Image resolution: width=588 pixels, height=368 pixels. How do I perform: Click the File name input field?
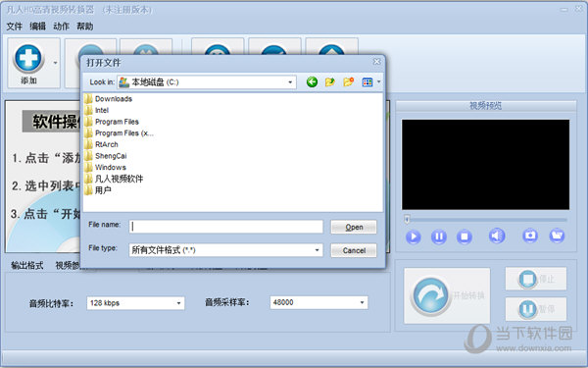[226, 227]
